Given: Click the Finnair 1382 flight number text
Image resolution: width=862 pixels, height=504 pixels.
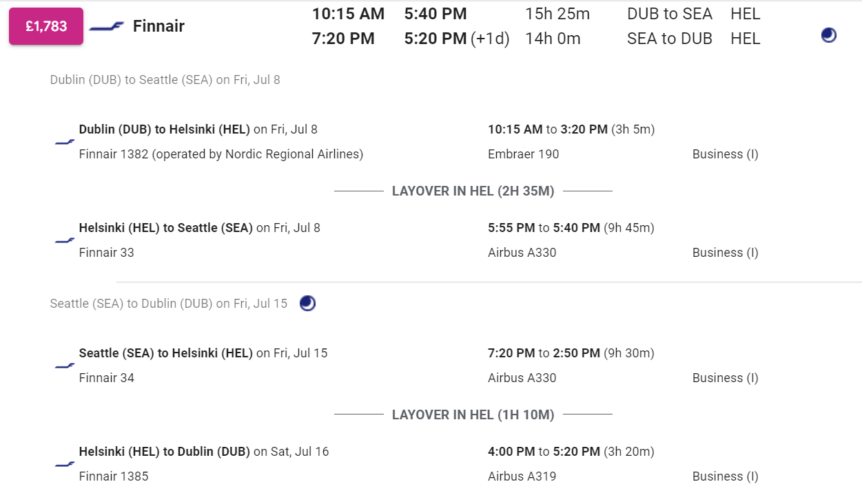Looking at the screenshot, I should pyautogui.click(x=114, y=154).
